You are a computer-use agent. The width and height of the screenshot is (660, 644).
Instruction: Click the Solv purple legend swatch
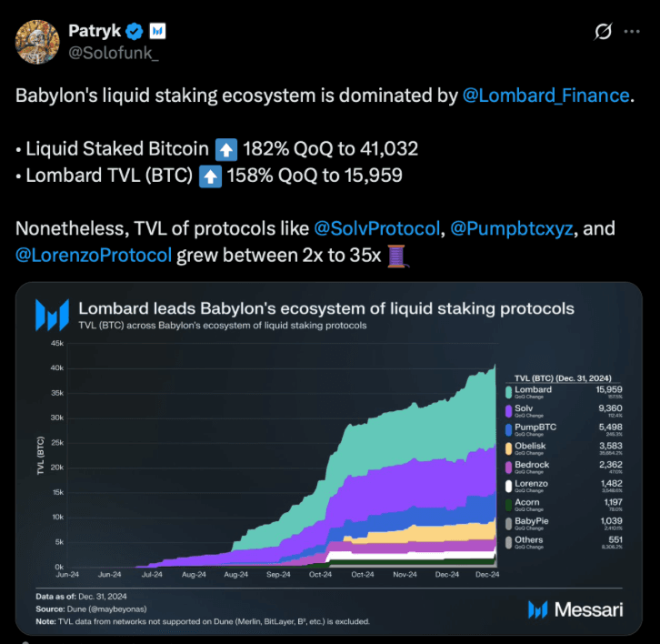point(507,411)
